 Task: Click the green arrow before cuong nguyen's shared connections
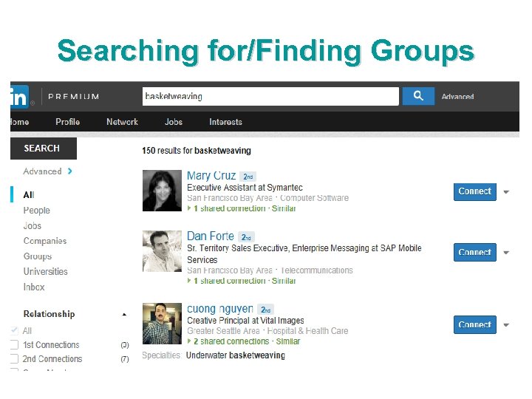click(x=189, y=341)
